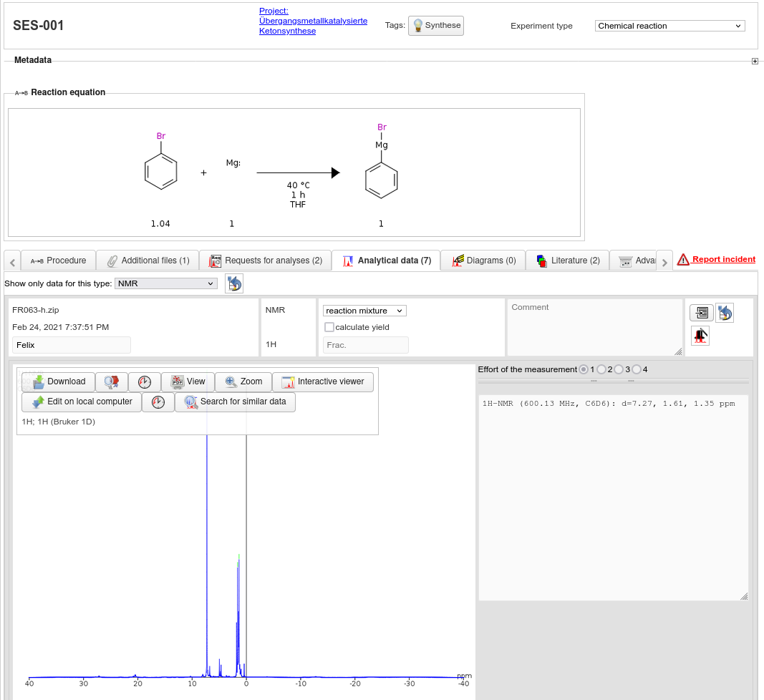Open the Literature (2) tab

click(567, 261)
